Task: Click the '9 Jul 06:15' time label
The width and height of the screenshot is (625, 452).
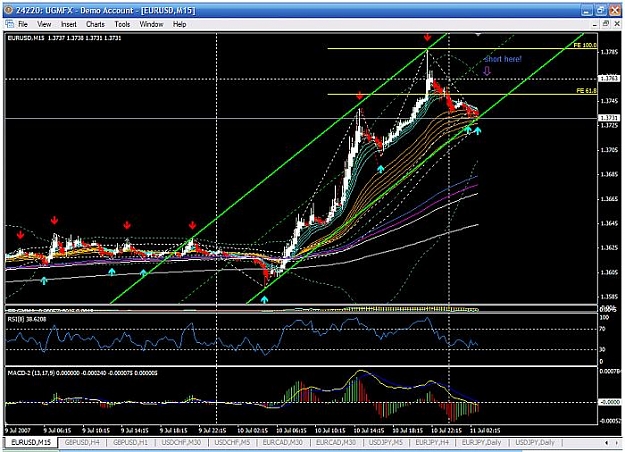Action: [x=57, y=430]
